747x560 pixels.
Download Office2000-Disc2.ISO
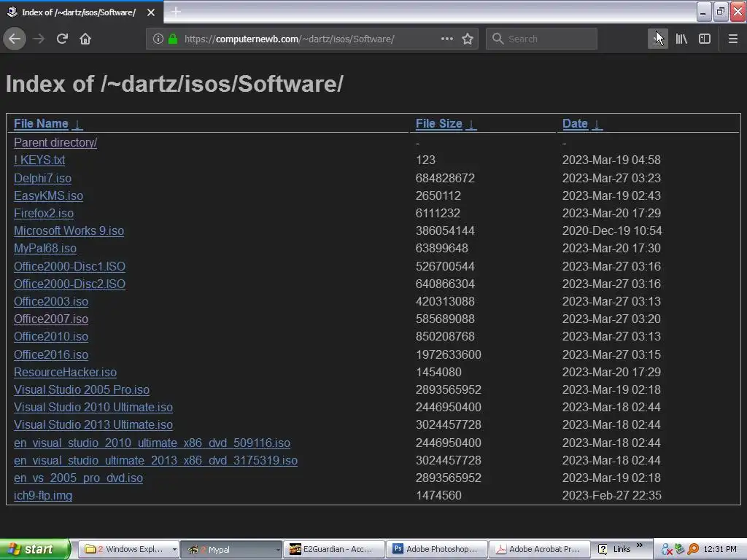69,284
